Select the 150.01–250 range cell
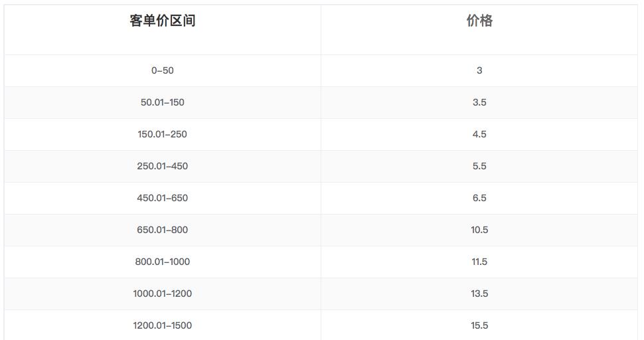The image size is (644, 340). [163, 134]
